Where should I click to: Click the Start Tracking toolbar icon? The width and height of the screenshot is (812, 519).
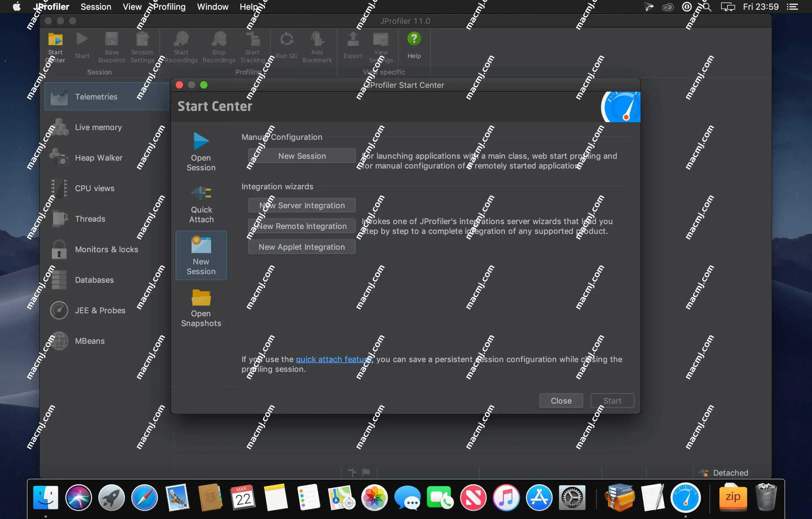(253, 39)
